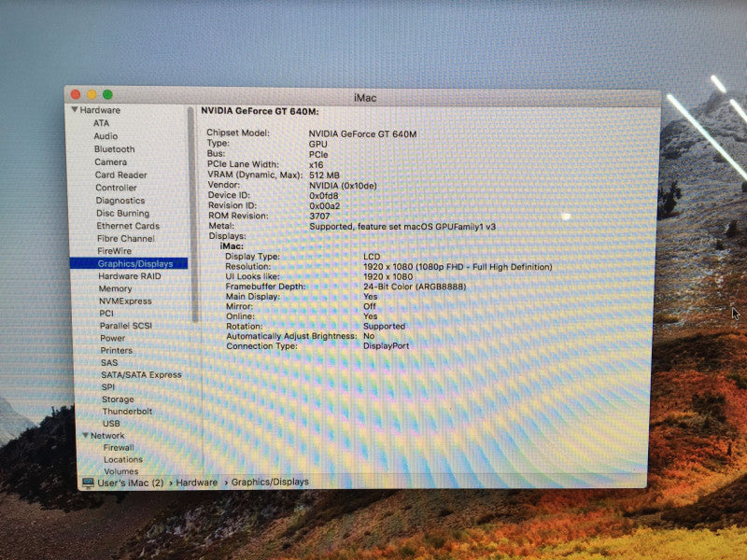Image resolution: width=747 pixels, height=560 pixels.
Task: Click the Rotation Supported value
Action: [385, 326]
